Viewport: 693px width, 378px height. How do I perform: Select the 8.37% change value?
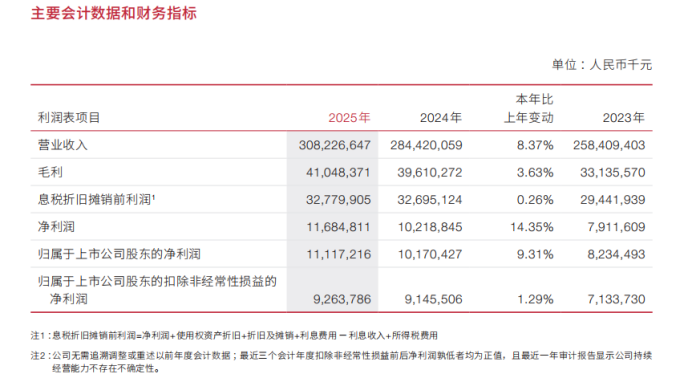click(x=535, y=145)
